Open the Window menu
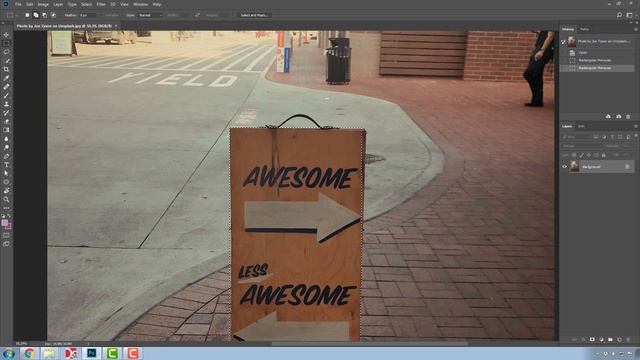Image resolution: width=640 pixels, height=360 pixels. pos(140,4)
